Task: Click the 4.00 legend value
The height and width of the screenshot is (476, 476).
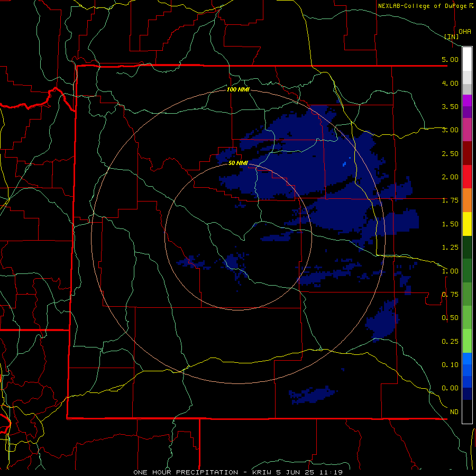Action: [450, 83]
